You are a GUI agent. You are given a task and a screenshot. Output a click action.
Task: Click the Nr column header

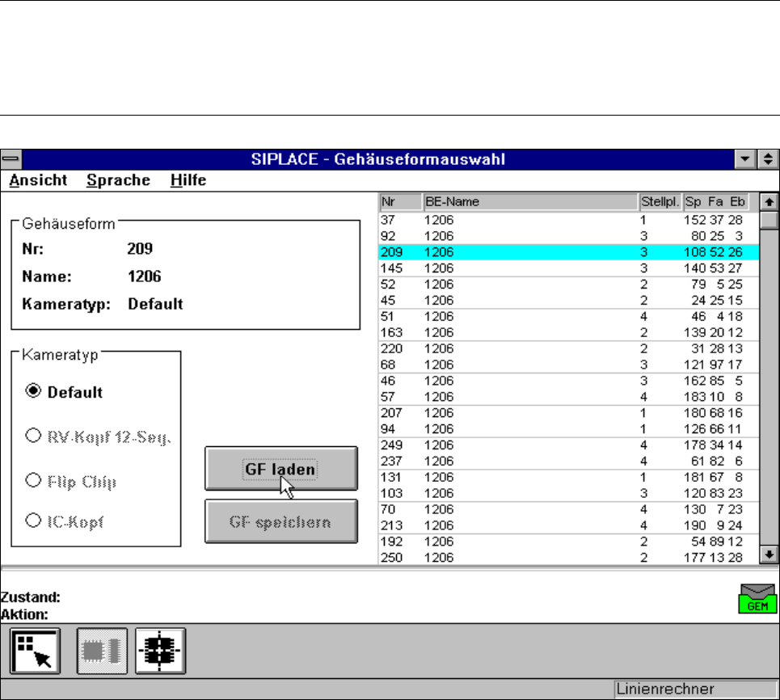(x=399, y=202)
